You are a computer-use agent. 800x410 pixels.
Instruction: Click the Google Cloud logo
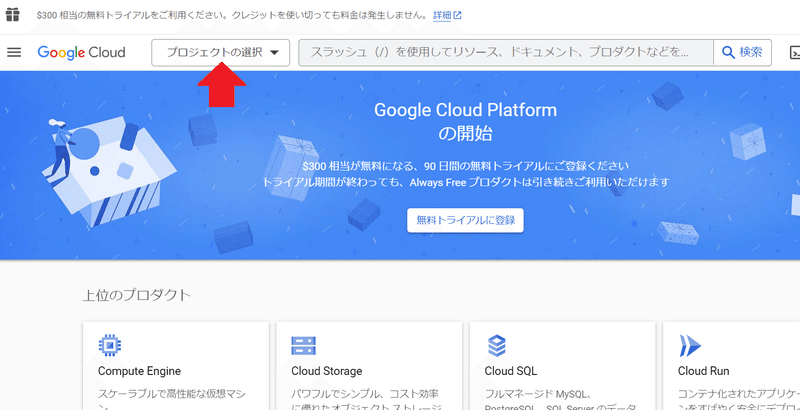coord(81,53)
